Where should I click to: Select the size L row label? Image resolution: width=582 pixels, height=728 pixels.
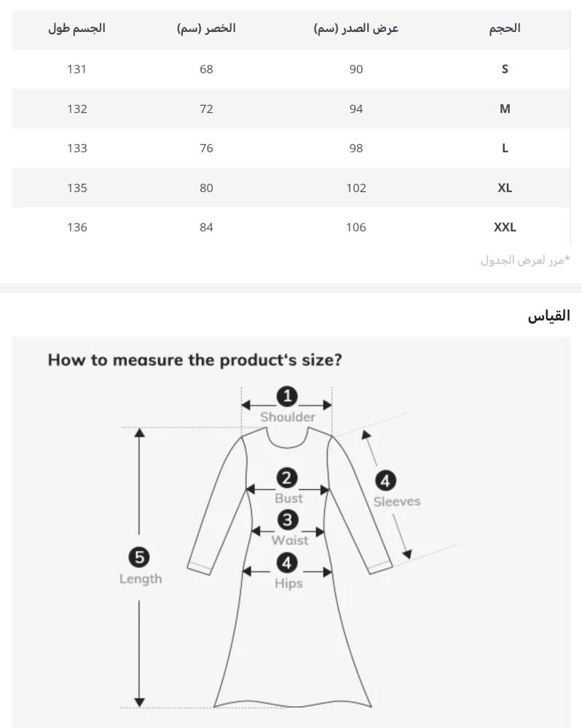point(505,148)
